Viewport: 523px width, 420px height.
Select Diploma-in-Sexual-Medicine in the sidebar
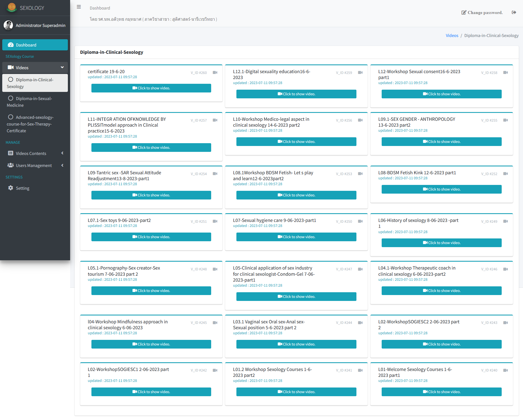pyautogui.click(x=35, y=102)
